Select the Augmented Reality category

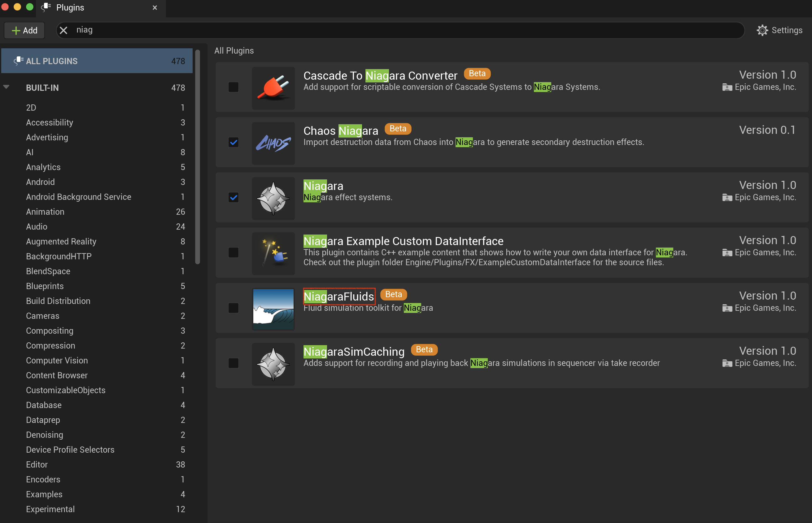coord(97,241)
